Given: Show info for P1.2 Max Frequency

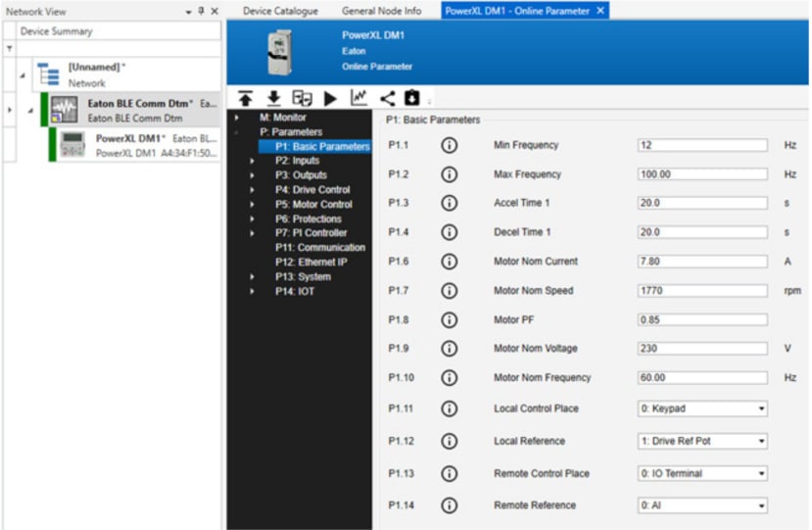Looking at the screenshot, I should tap(450, 174).
